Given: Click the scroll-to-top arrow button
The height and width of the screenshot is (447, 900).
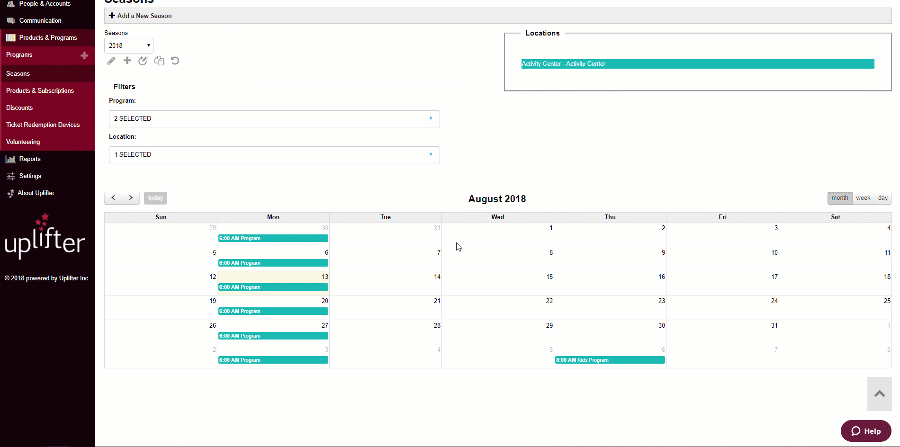Looking at the screenshot, I should 879,394.
